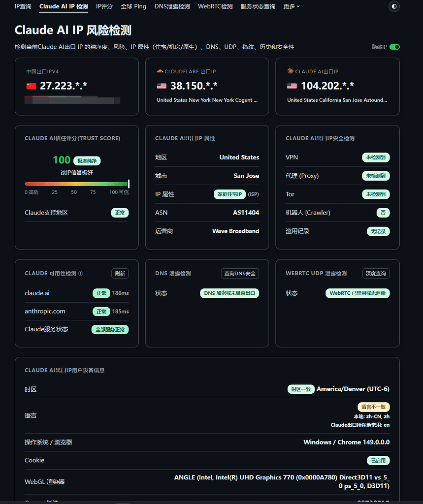Image resolution: width=423 pixels, height=504 pixels.
Task: Navigate to the 服务状态查询 tab
Action: 258,6
